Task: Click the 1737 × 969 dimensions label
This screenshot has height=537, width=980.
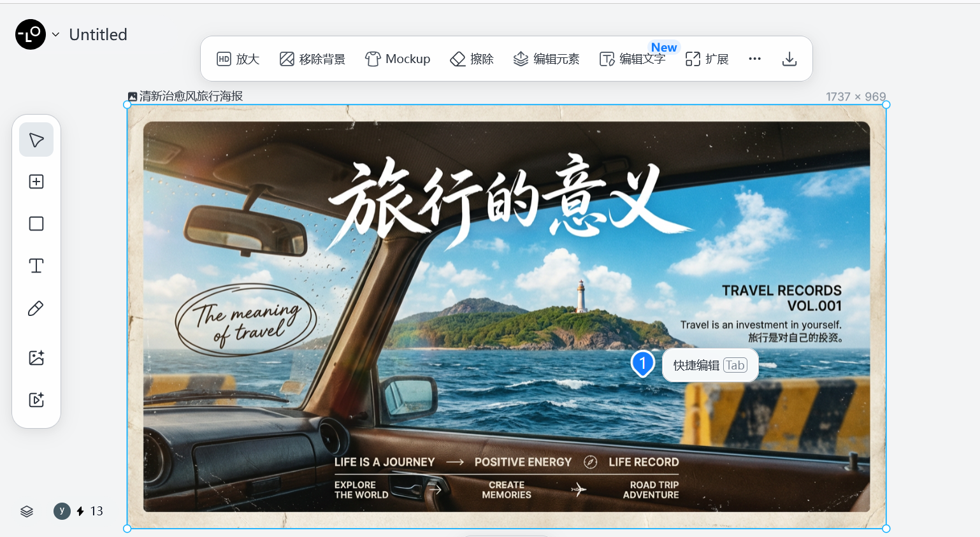Action: click(856, 97)
